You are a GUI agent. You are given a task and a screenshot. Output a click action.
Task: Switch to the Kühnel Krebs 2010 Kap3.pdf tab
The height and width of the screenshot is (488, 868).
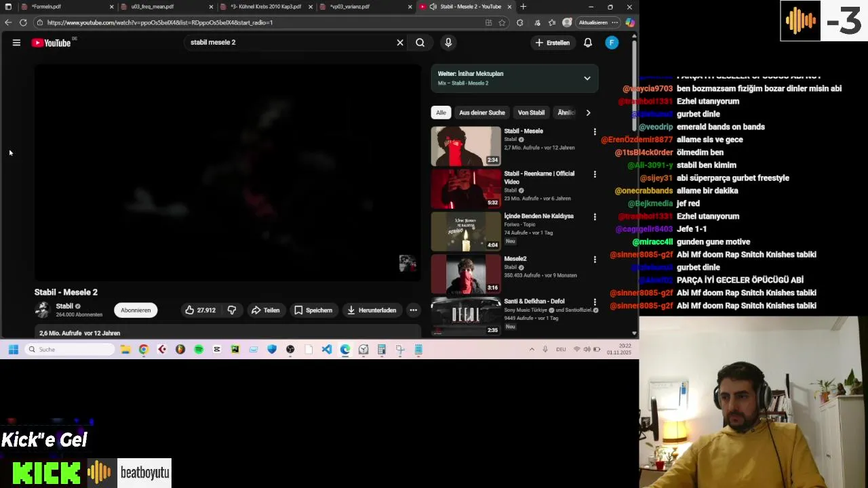(x=266, y=7)
